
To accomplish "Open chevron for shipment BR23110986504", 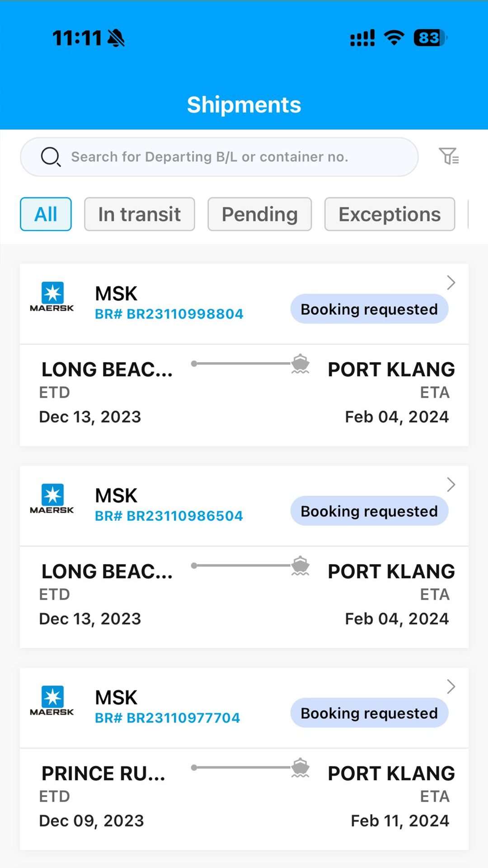I will 450,485.
